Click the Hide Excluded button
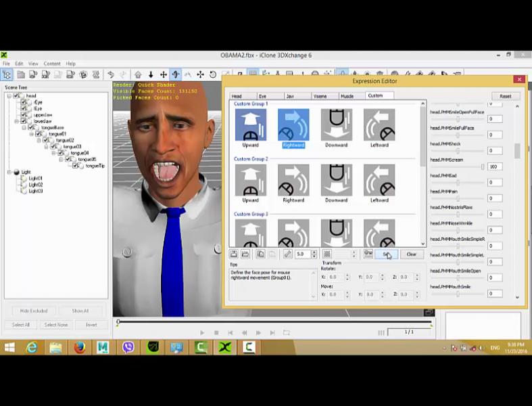Viewport: 532px width, 406px height. click(34, 311)
